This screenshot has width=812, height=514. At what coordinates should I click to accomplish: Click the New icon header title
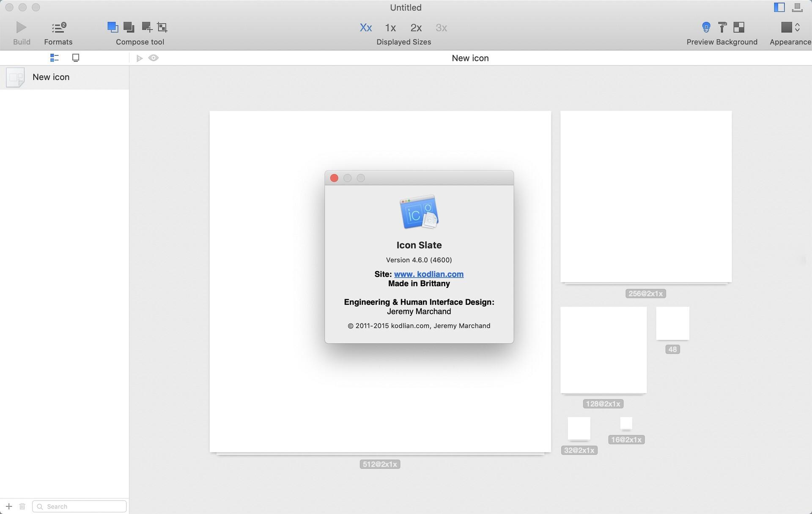tap(470, 58)
